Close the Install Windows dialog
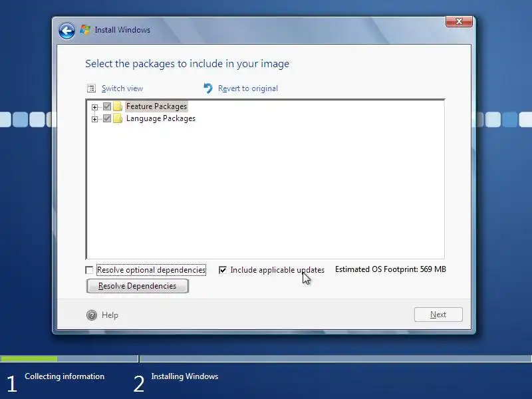Viewport: 532px width, 399px height. tap(459, 21)
